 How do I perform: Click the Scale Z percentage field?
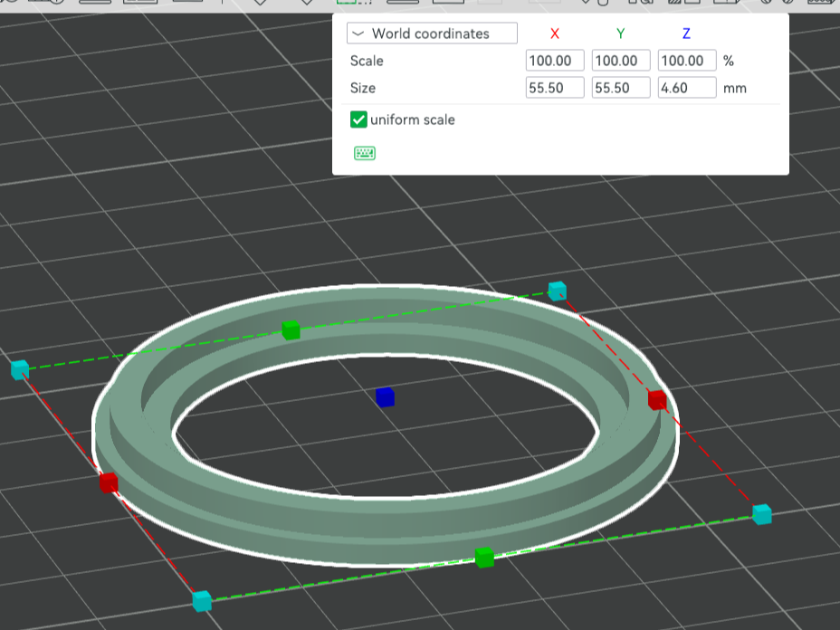(x=687, y=61)
